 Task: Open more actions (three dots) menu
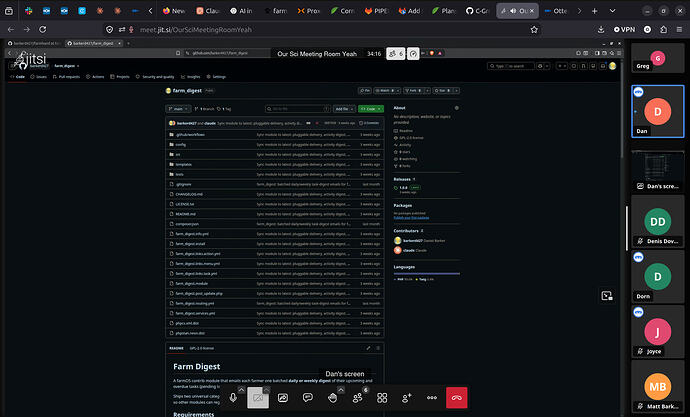coord(432,398)
